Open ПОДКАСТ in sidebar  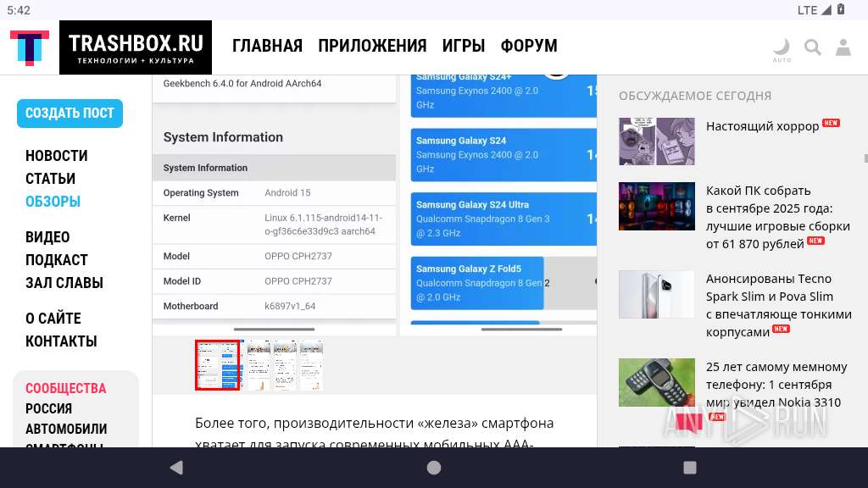57,260
